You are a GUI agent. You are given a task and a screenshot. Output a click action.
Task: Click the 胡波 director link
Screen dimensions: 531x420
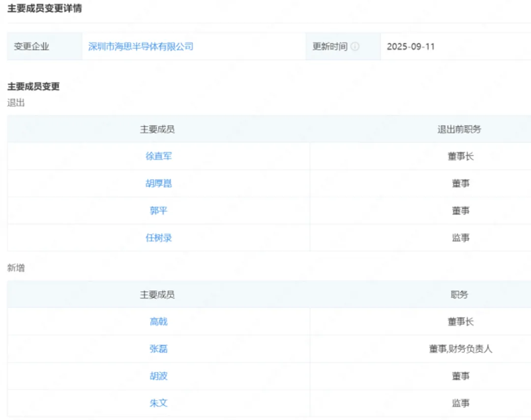pos(158,376)
